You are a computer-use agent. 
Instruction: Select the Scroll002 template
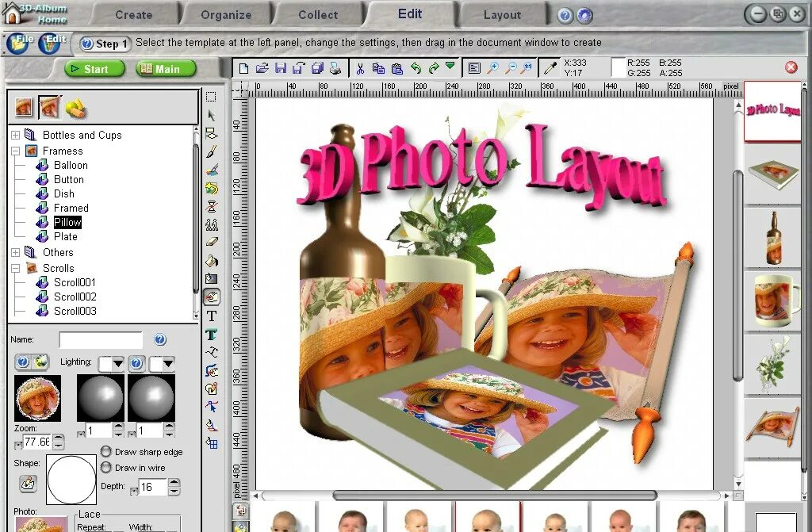[x=75, y=297]
